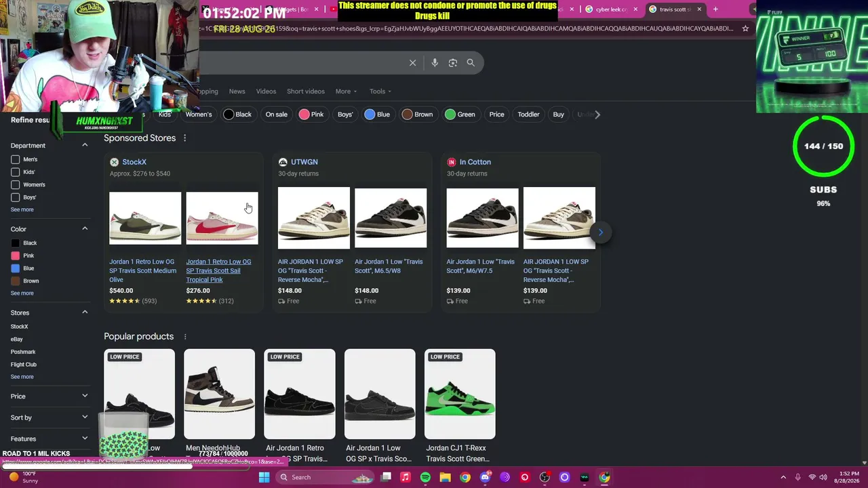Show hidden icons in the system tray

783,477
